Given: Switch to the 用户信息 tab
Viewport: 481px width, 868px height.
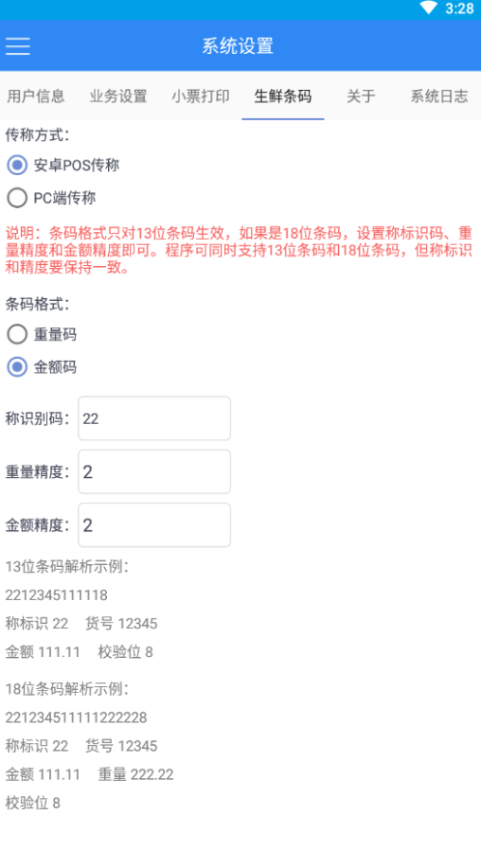Looking at the screenshot, I should [36, 97].
